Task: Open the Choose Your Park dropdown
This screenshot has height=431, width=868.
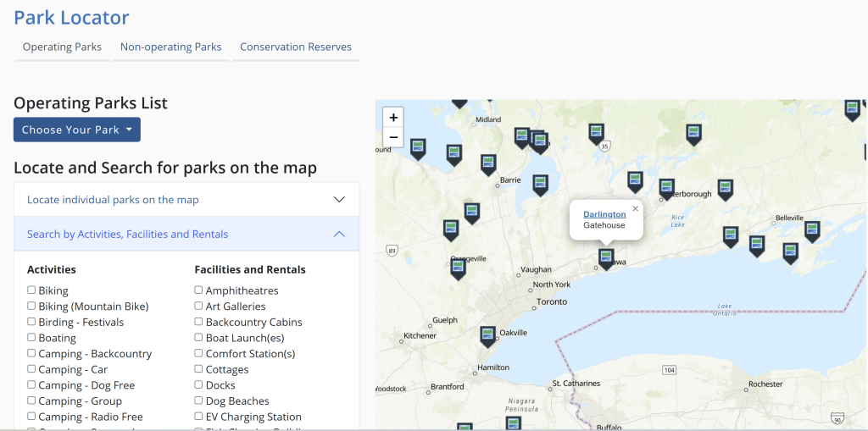Action: pyautogui.click(x=77, y=130)
